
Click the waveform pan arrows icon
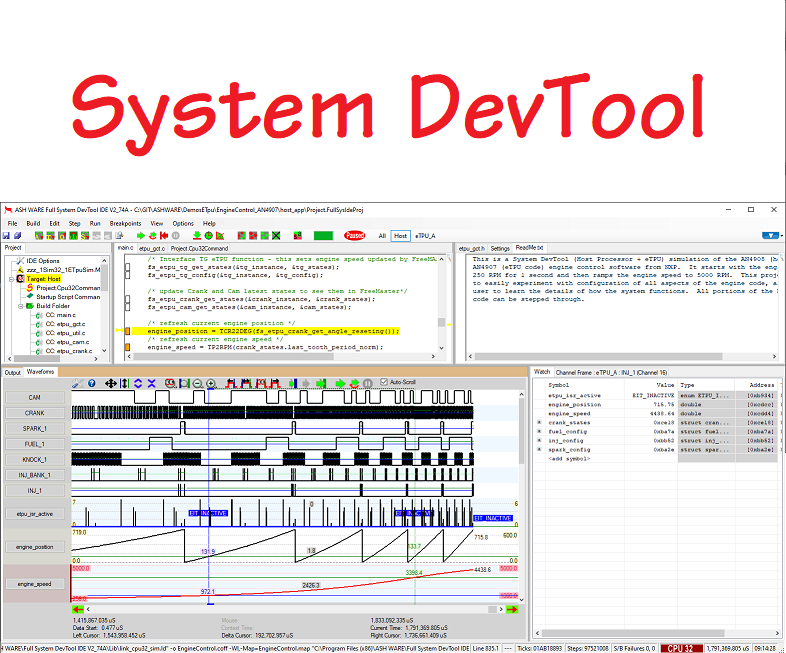[x=109, y=383]
